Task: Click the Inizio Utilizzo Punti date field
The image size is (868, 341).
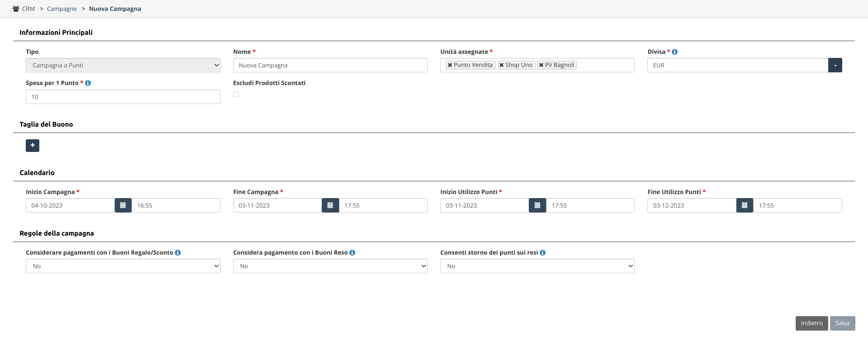Action: click(485, 205)
